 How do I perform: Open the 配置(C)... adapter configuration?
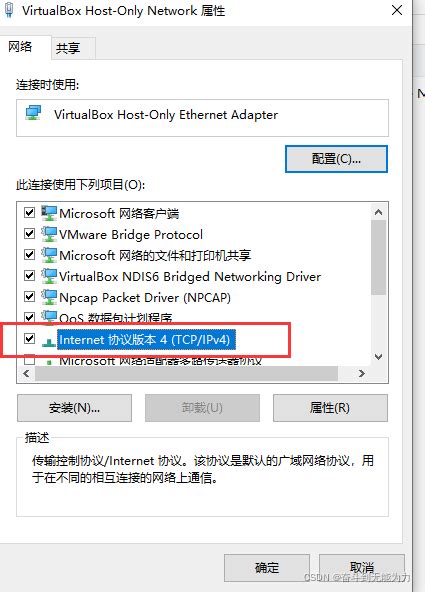coord(336,159)
